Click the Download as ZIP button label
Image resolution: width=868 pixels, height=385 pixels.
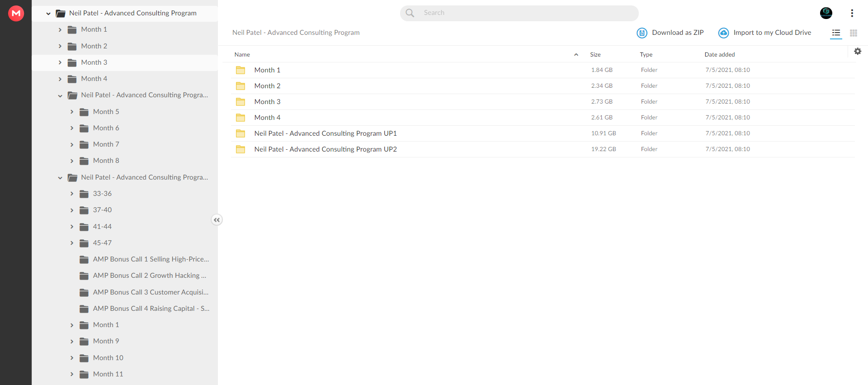pos(678,33)
